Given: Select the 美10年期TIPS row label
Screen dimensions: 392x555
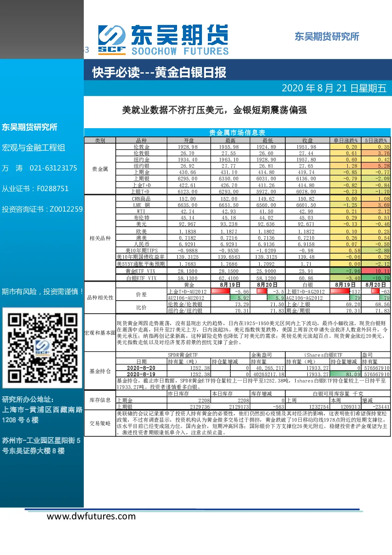Looking at the screenshot, I should click(x=141, y=250).
